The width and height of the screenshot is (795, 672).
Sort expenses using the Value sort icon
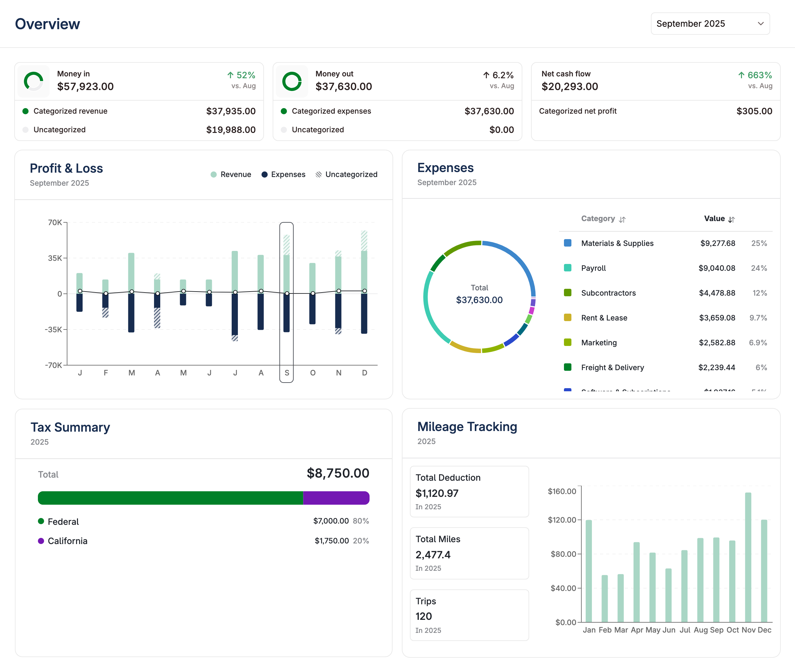[x=731, y=220]
